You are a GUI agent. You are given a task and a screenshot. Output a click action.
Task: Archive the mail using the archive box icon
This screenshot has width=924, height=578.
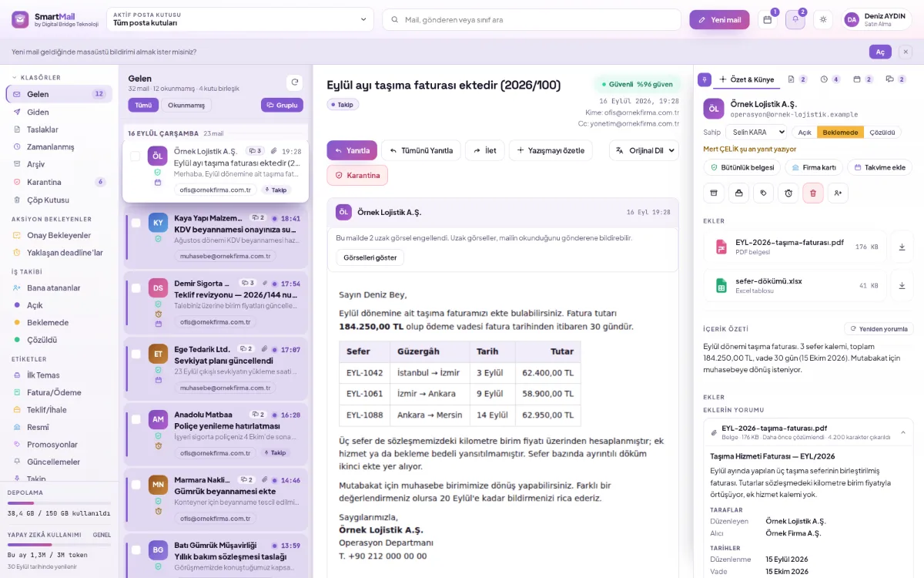714,193
